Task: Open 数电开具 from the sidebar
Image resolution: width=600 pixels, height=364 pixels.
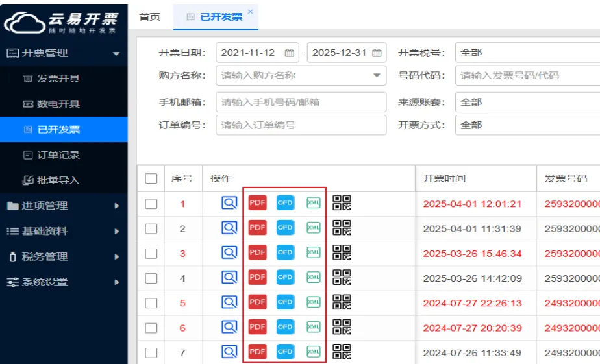Action: coord(58,104)
